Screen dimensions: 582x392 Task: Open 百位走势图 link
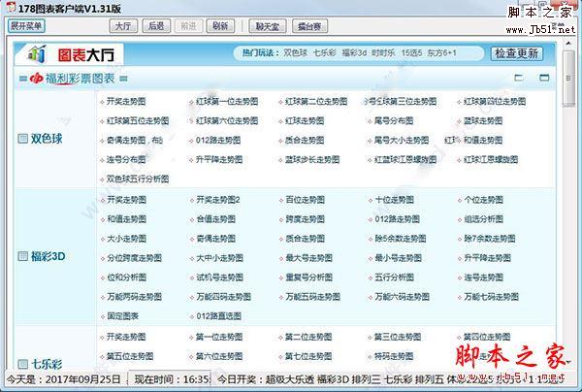click(x=306, y=200)
